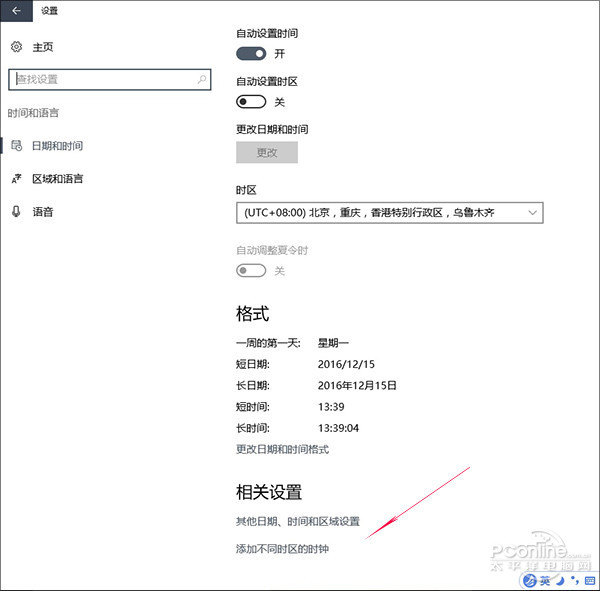Click the 自动设置时间 label
Viewport: 600px width, 591px height.
point(267,33)
